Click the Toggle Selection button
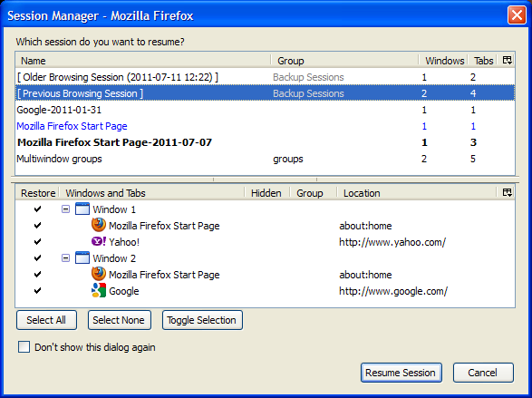This screenshot has width=532, height=398. (202, 320)
